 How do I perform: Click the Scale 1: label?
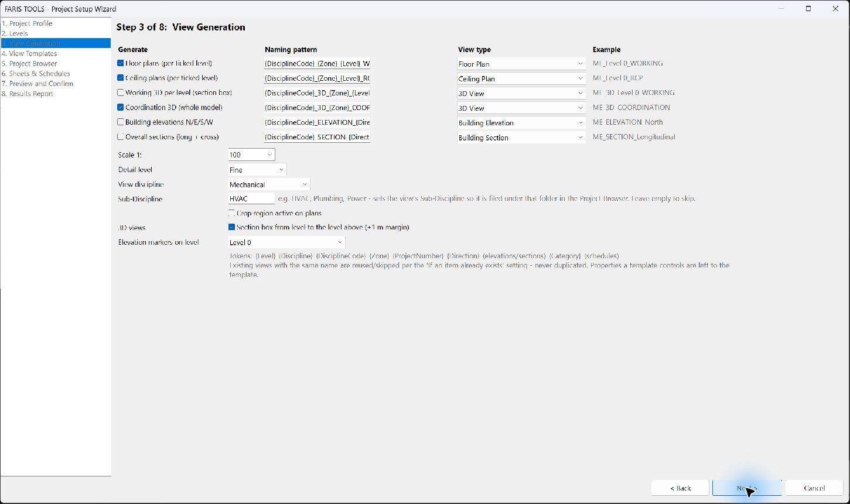[130, 155]
